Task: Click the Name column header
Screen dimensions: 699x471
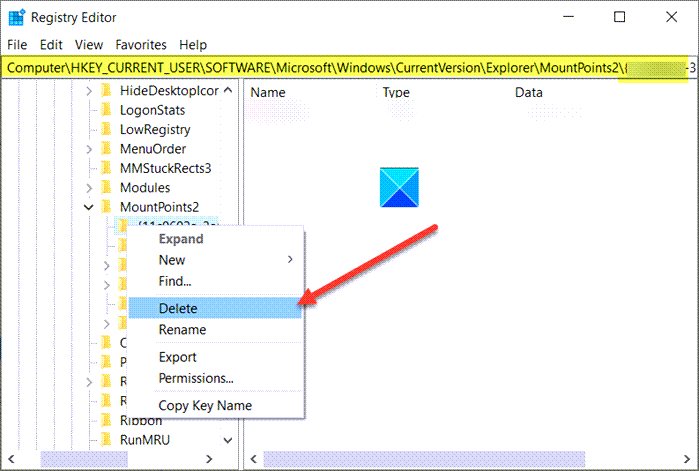Action: click(x=267, y=93)
